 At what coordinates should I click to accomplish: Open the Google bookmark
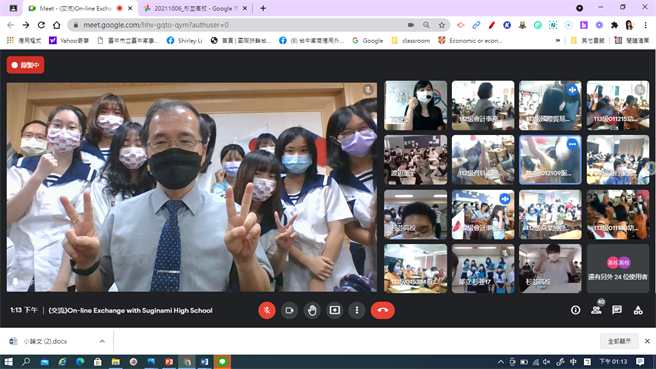368,41
